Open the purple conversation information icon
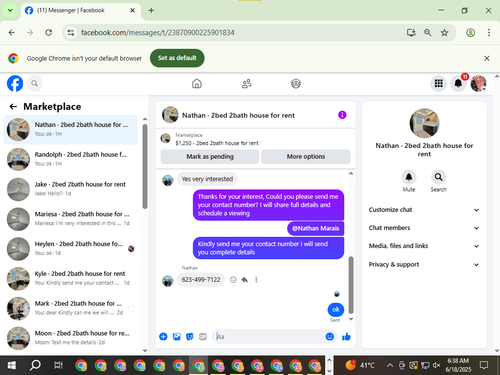Viewport: 500px width, 375px height. [x=342, y=115]
